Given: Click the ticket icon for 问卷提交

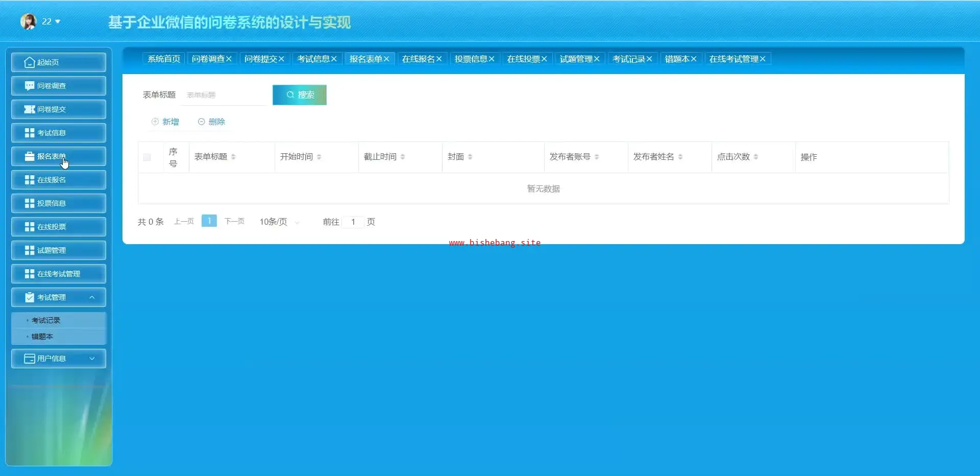Looking at the screenshot, I should click(29, 109).
